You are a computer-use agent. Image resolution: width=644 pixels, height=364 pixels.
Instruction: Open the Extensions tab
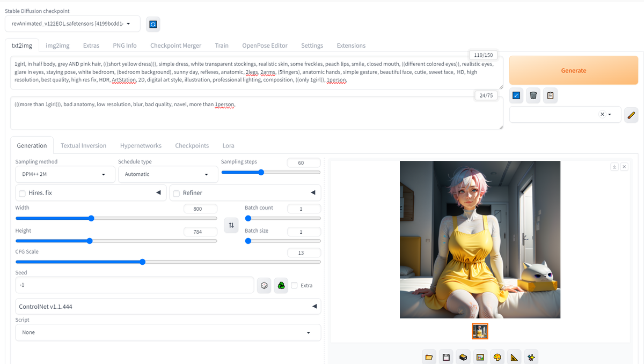tap(351, 46)
